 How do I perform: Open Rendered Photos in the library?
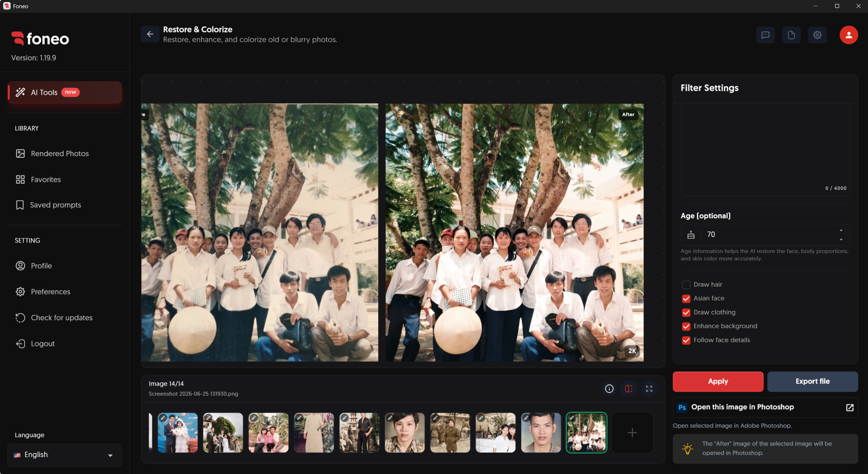click(x=60, y=153)
